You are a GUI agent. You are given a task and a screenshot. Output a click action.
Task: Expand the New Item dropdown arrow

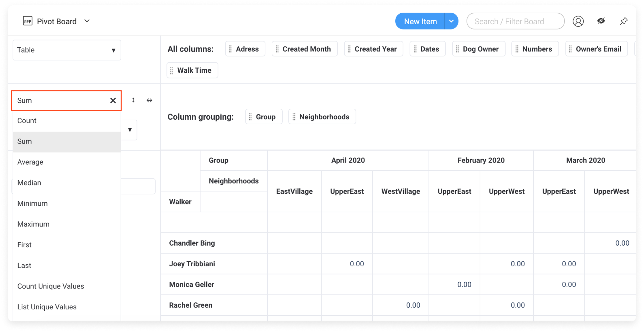[x=451, y=21]
